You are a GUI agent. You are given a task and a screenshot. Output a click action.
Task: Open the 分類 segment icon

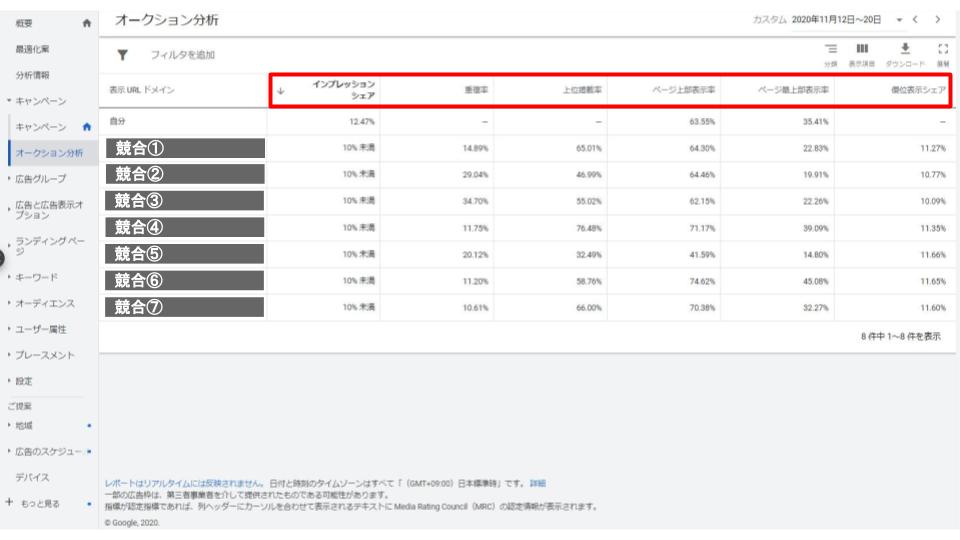[x=830, y=48]
